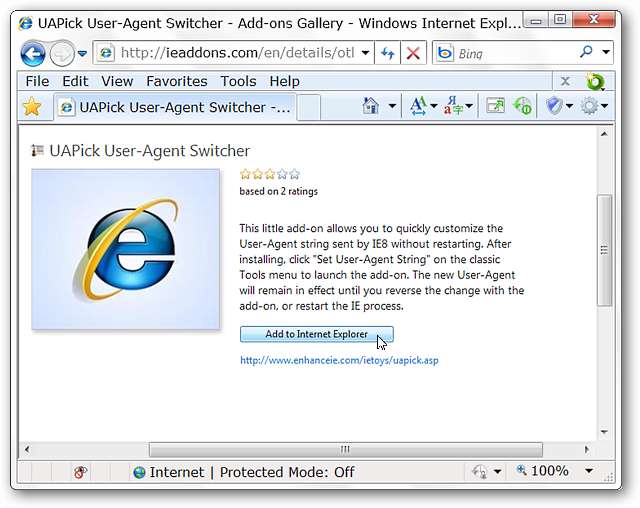Expand the gear Tools dropdown arrow
This screenshot has width=640, height=508.
tap(604, 106)
